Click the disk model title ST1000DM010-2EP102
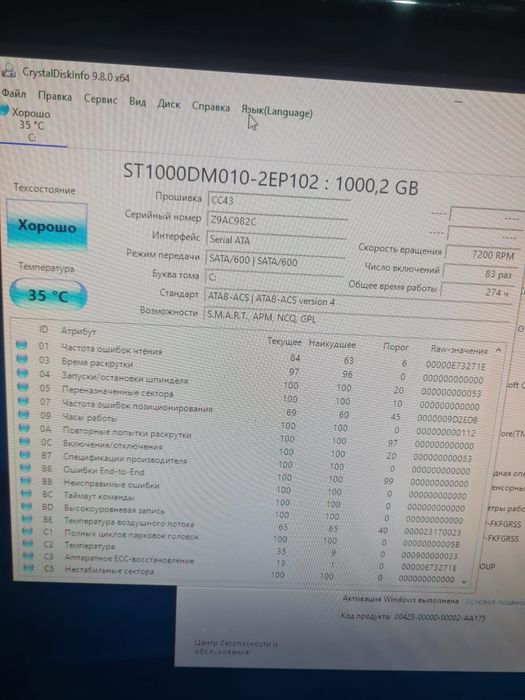Screen dimensions: 525x700 coord(221,176)
